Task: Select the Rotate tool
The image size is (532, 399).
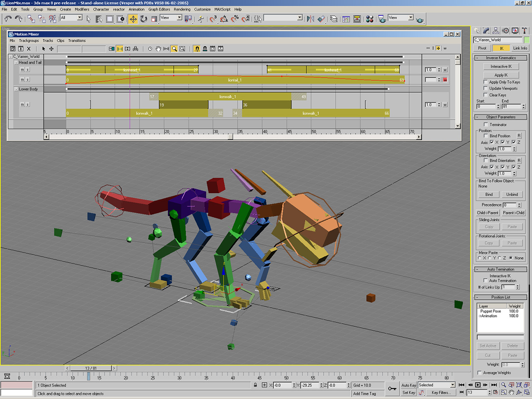Action: pos(144,19)
